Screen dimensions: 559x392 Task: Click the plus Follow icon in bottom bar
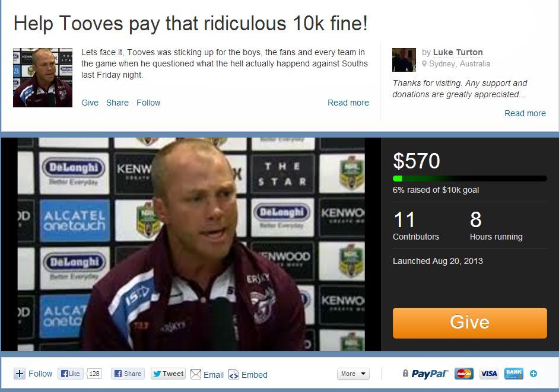[20, 374]
